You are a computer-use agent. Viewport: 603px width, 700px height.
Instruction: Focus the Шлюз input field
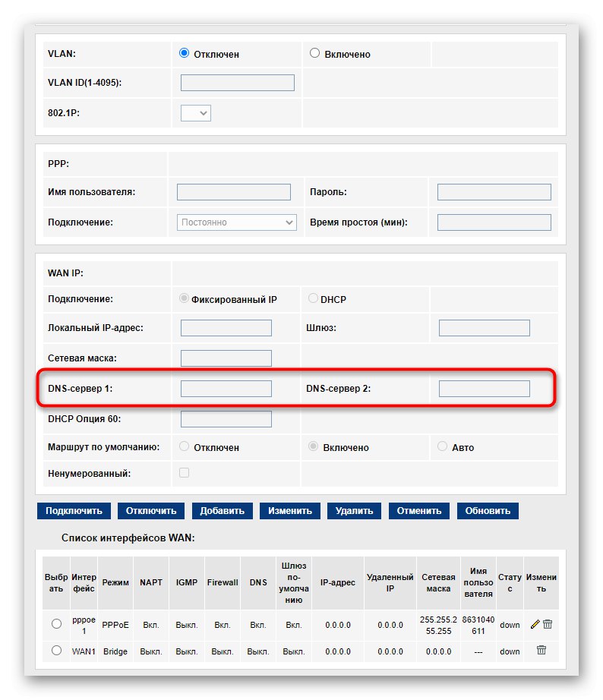485,328
